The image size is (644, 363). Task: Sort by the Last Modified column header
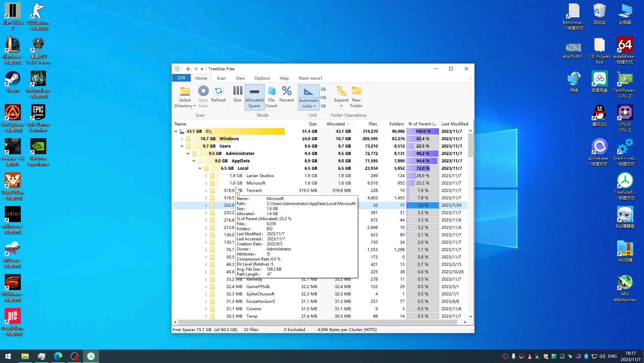455,124
